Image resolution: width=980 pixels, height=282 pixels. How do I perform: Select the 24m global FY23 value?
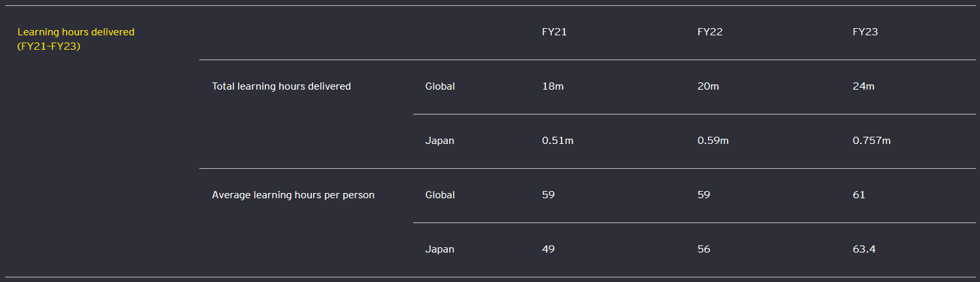(864, 86)
